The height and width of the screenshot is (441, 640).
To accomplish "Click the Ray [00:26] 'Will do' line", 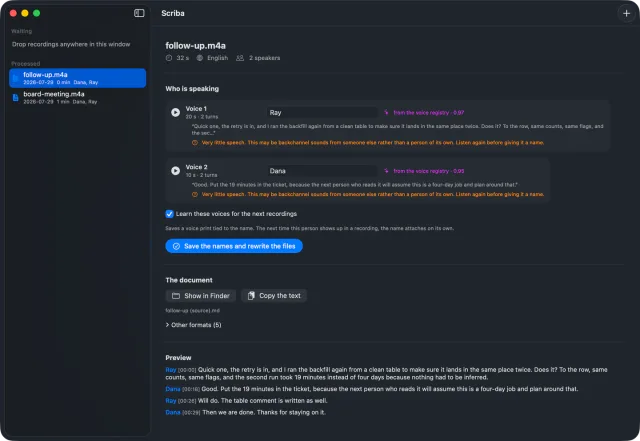I will (246, 401).
